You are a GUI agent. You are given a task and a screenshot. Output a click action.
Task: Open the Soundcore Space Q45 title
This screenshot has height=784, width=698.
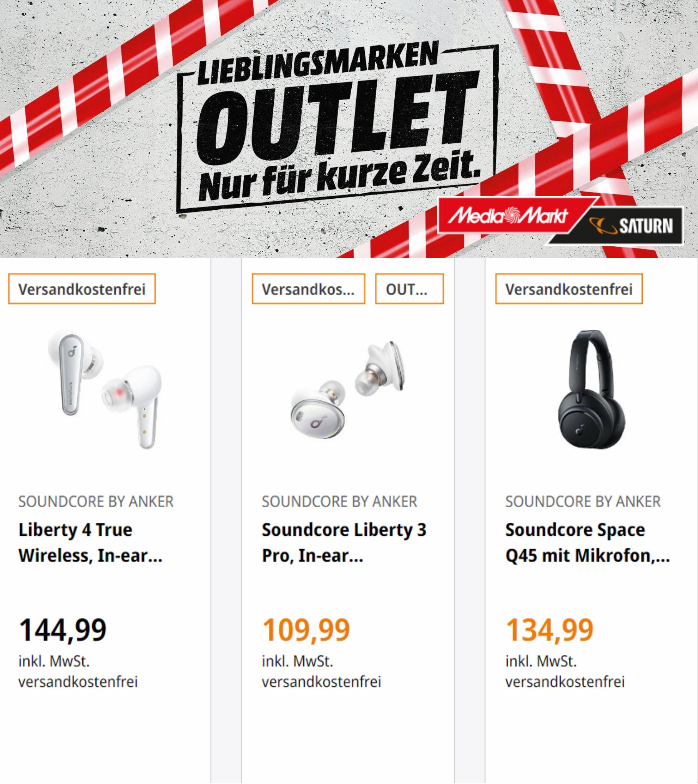(x=588, y=543)
